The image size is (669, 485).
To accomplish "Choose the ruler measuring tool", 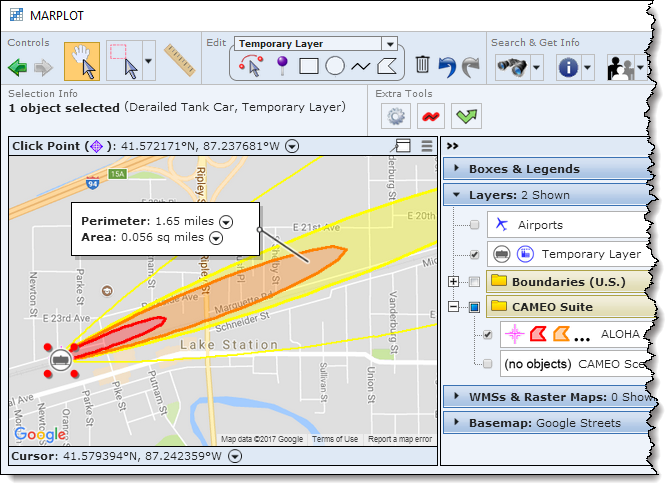I will click(179, 62).
